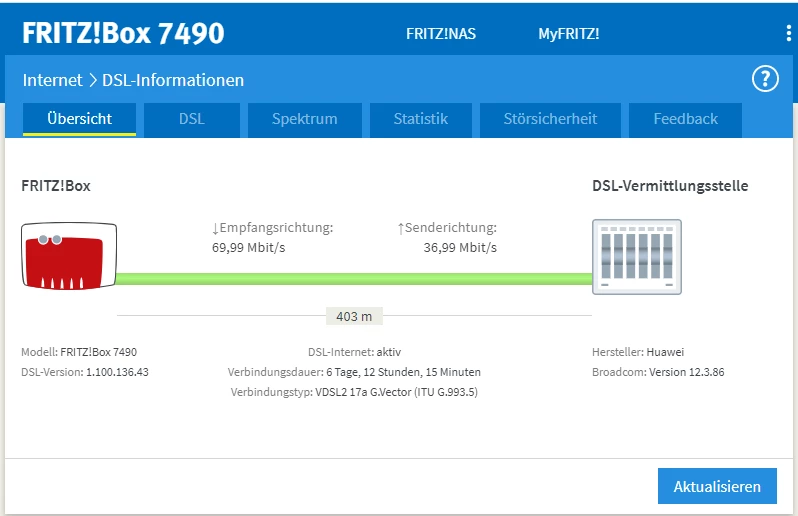The image size is (798, 516).
Task: Click the DSL exchange rack image
Action: tap(637, 256)
